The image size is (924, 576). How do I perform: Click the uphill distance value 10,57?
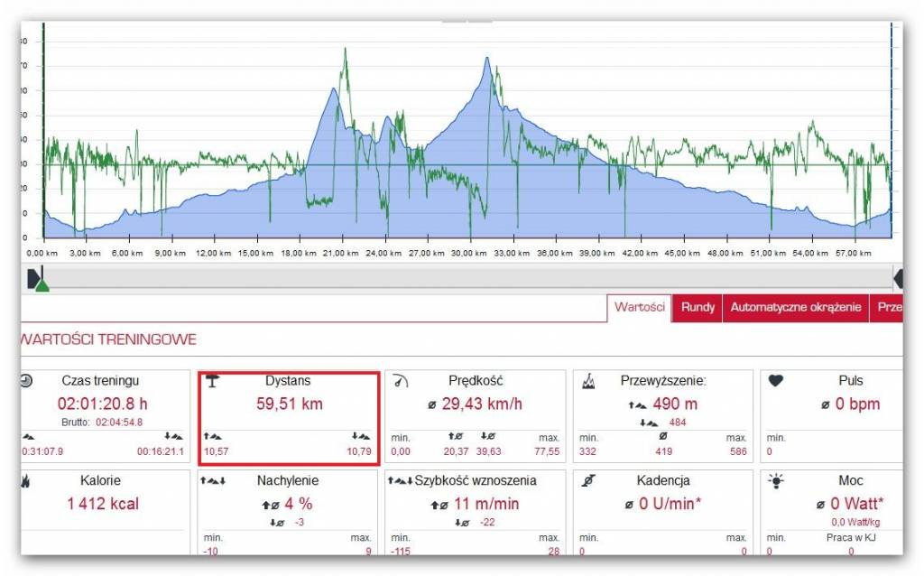pos(216,451)
